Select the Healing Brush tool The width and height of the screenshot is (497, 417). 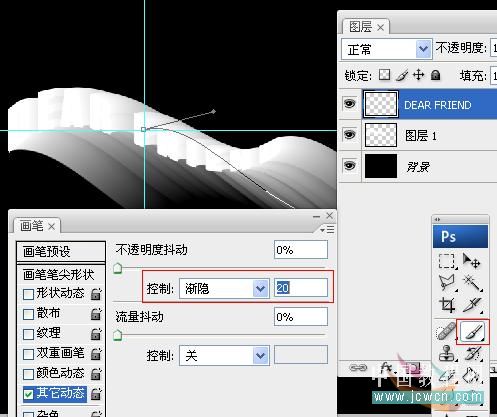(x=446, y=332)
